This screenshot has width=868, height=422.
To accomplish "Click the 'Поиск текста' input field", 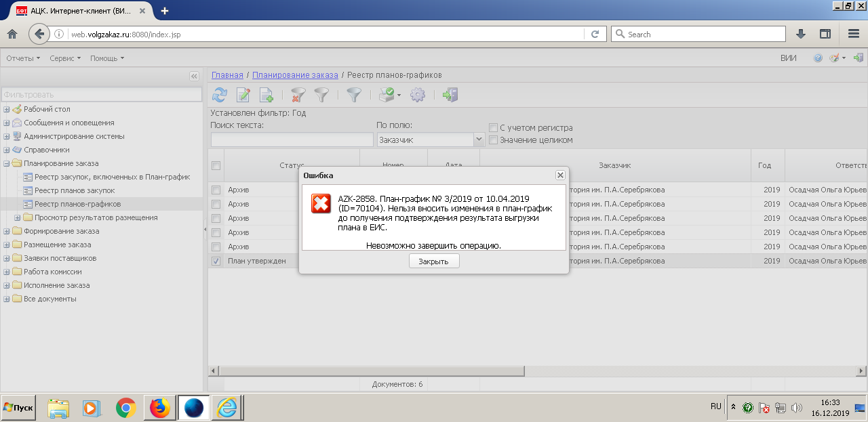I will tap(292, 140).
